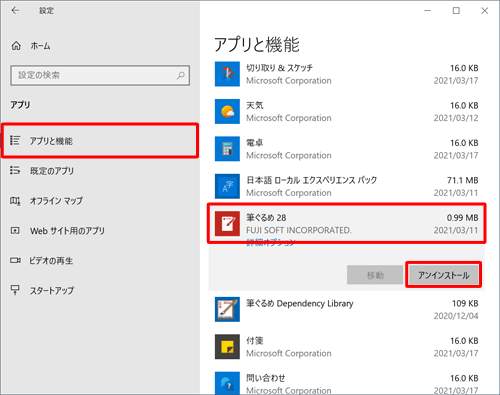
Task: Click the 2020/12/04 install date
Action: (x=456, y=316)
